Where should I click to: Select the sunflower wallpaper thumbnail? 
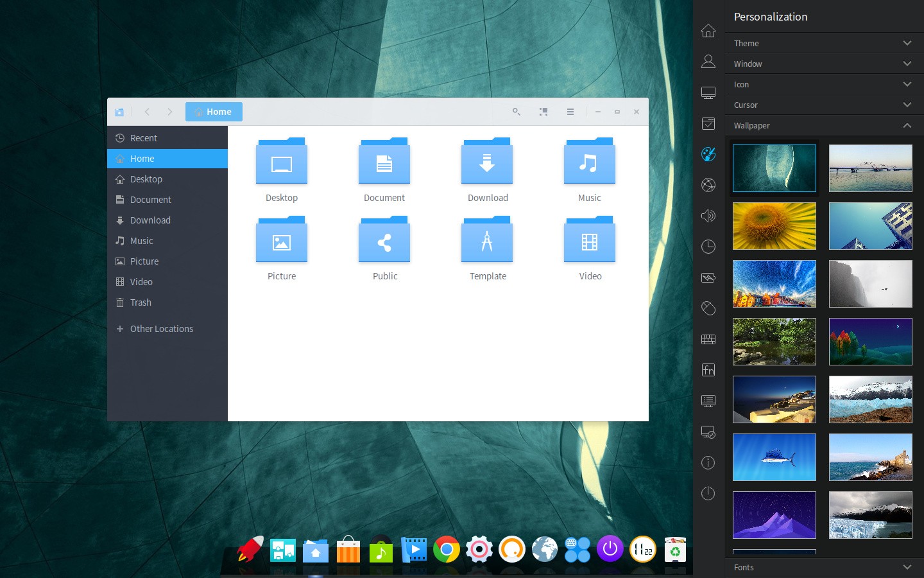pyautogui.click(x=774, y=226)
